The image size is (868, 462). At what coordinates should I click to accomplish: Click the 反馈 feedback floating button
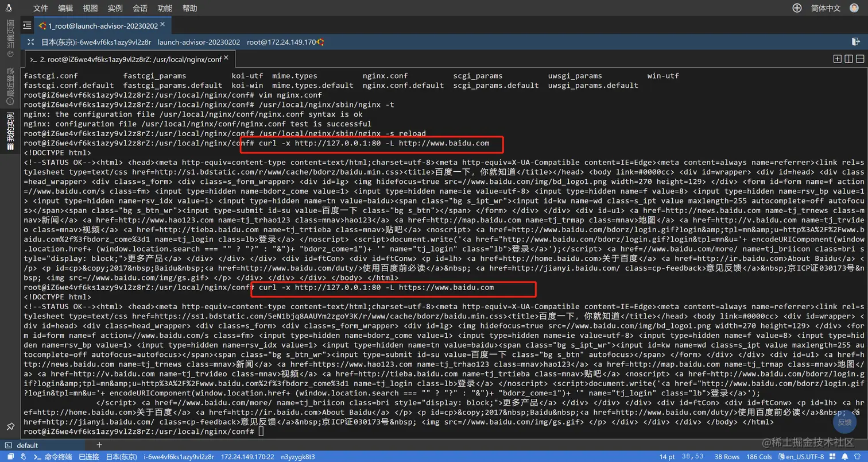click(x=844, y=422)
